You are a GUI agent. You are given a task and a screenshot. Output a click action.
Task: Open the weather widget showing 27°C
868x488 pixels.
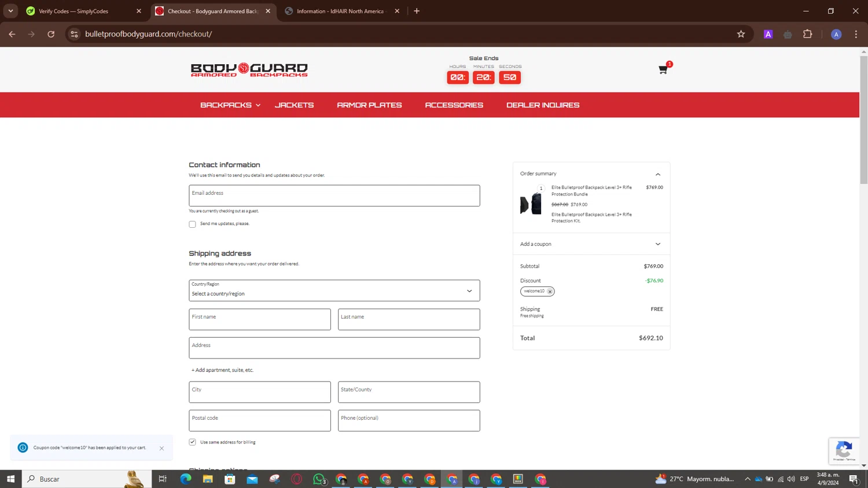tap(694, 479)
